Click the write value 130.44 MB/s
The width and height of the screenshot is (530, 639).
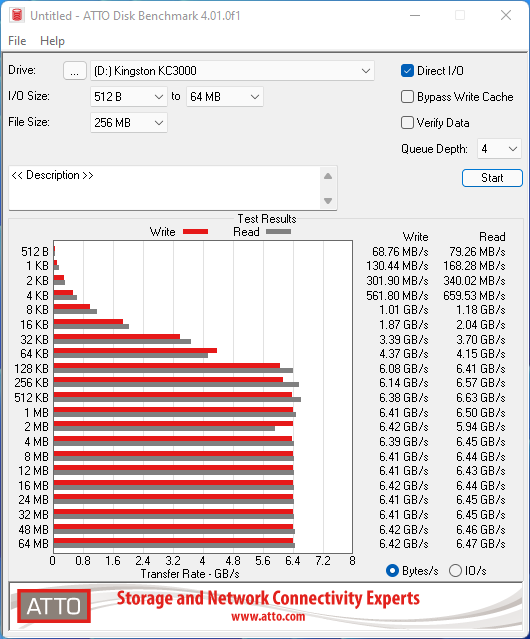pos(397,266)
